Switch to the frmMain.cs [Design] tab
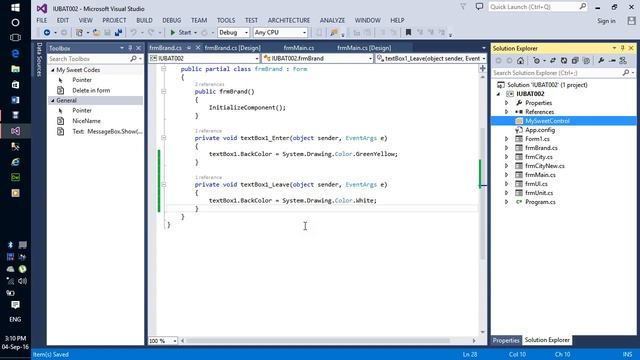The height and width of the screenshot is (360, 640). [x=364, y=48]
